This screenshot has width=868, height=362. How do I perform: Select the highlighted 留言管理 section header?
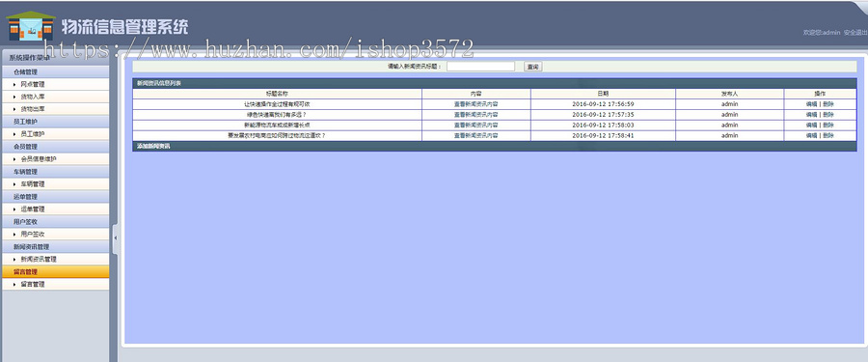pos(55,271)
